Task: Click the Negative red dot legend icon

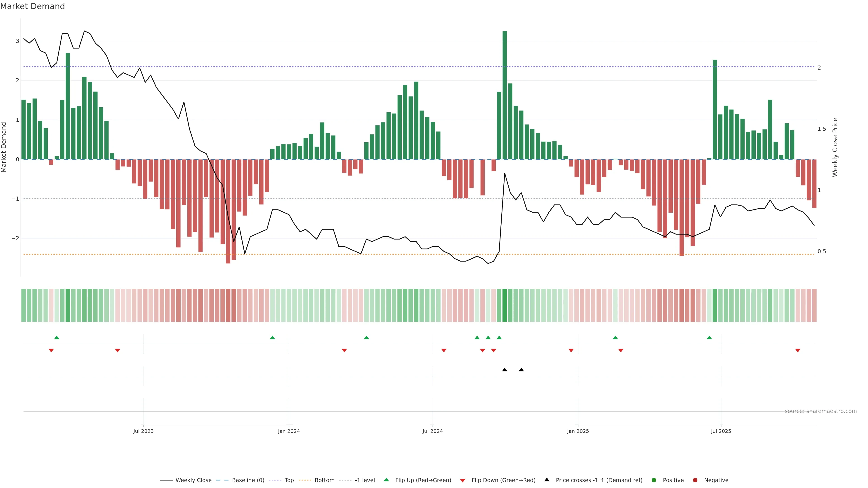Action: [x=695, y=480]
